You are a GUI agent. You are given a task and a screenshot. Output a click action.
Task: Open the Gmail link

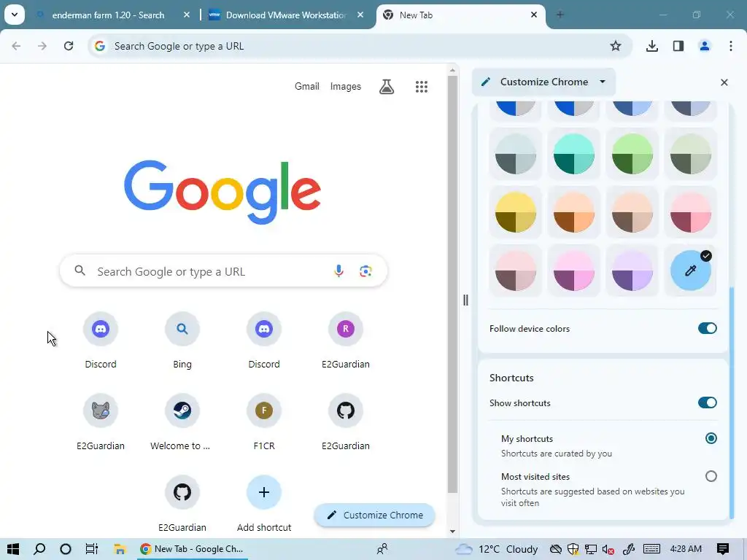pos(307,87)
